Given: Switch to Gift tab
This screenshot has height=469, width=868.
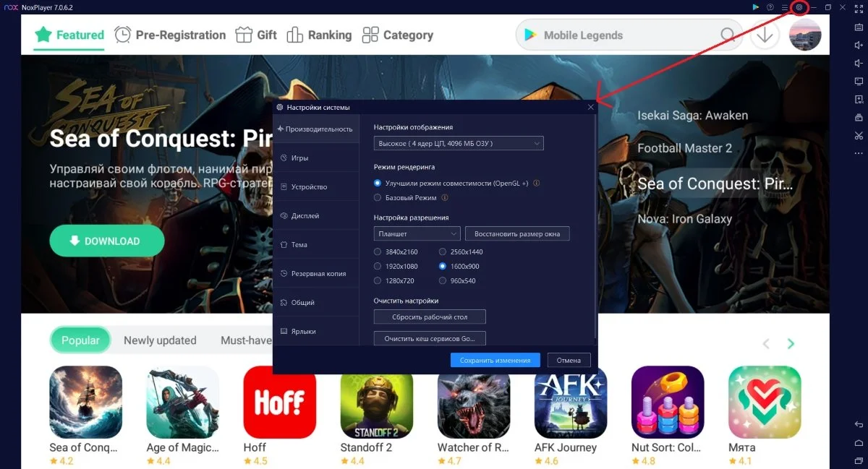Looking at the screenshot, I should 256,35.
